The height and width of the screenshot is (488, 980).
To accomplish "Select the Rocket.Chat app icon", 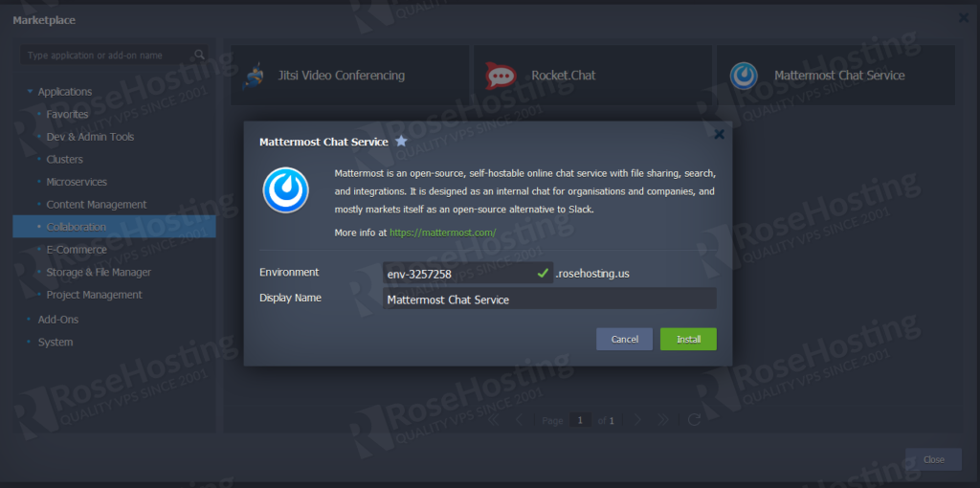I will point(500,76).
